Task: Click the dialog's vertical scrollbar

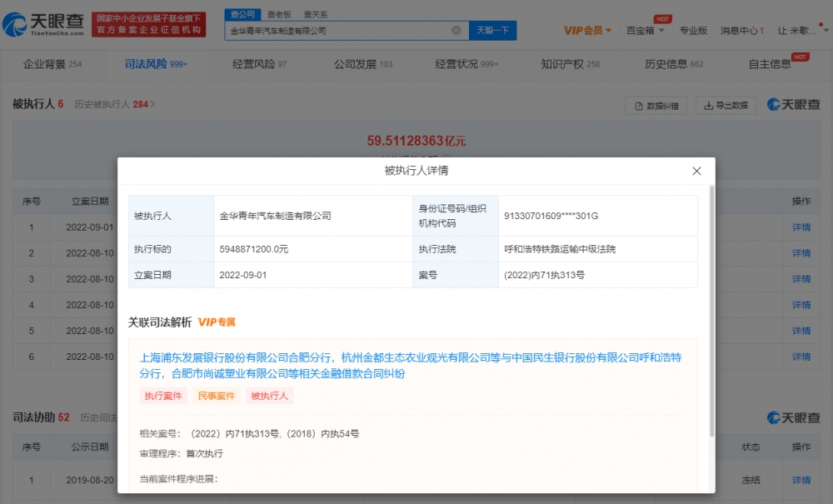Action: 712,312
